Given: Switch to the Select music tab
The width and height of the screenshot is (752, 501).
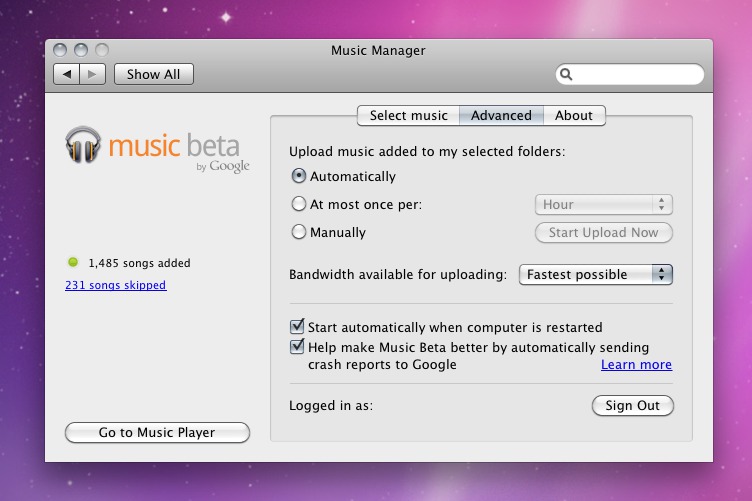Looking at the screenshot, I should point(409,116).
